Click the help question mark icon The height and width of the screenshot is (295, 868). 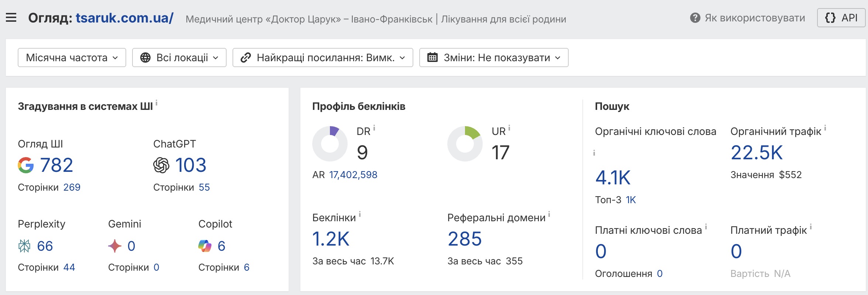(695, 18)
